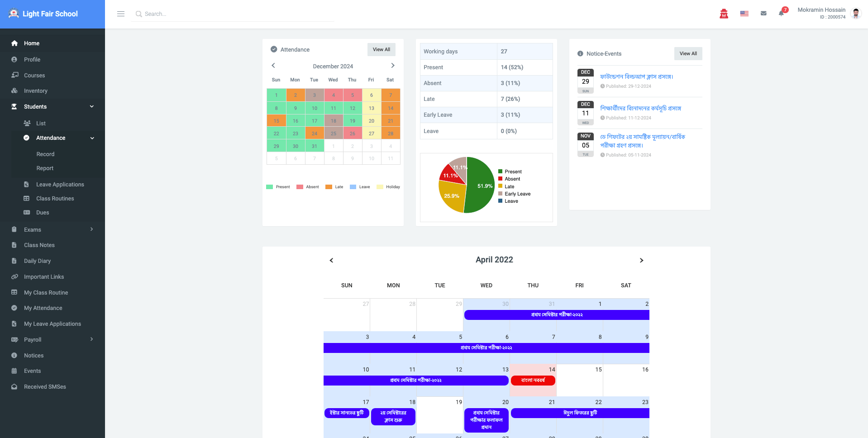Click View All in Attendance panel
Viewport: 868px width, 438px height.
coord(381,50)
